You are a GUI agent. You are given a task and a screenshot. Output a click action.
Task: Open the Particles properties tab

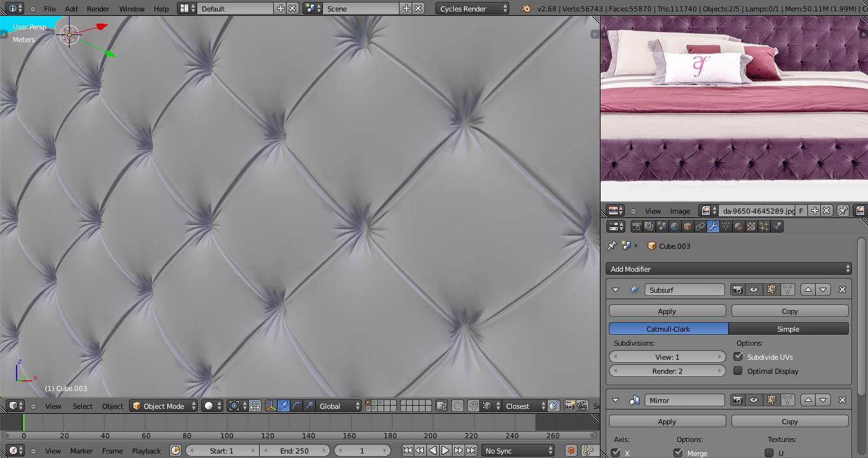coord(764,226)
